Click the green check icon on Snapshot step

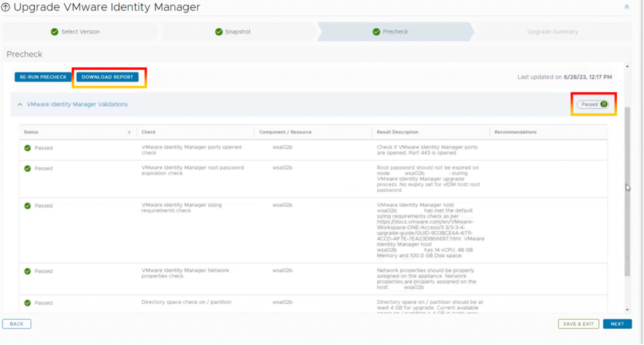pos(219,32)
